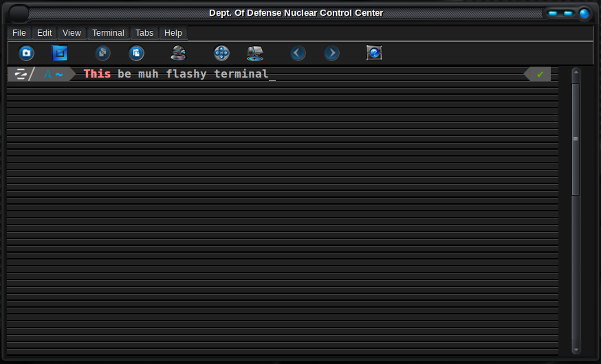Click the vertical scrollbar thumb

coord(576,137)
